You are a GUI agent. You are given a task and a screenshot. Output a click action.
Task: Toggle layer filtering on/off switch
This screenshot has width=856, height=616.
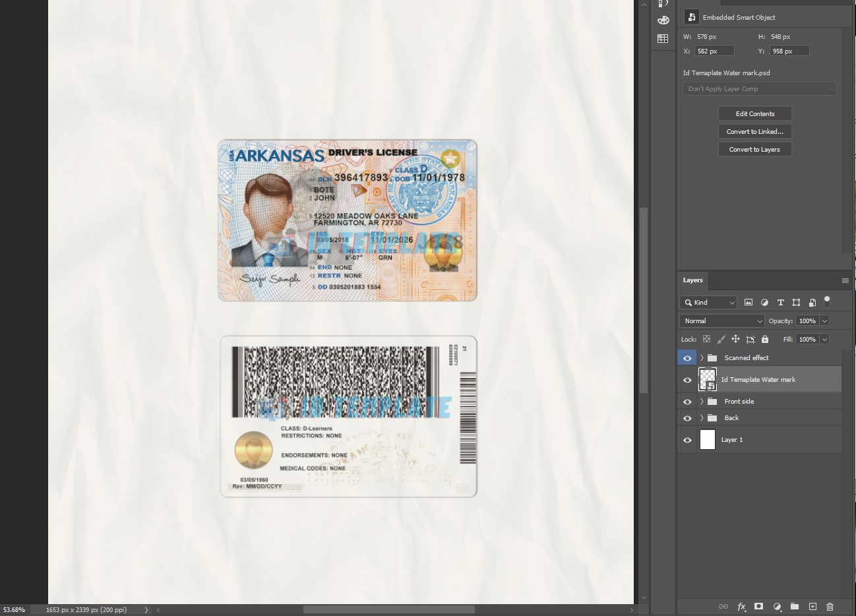point(827,301)
